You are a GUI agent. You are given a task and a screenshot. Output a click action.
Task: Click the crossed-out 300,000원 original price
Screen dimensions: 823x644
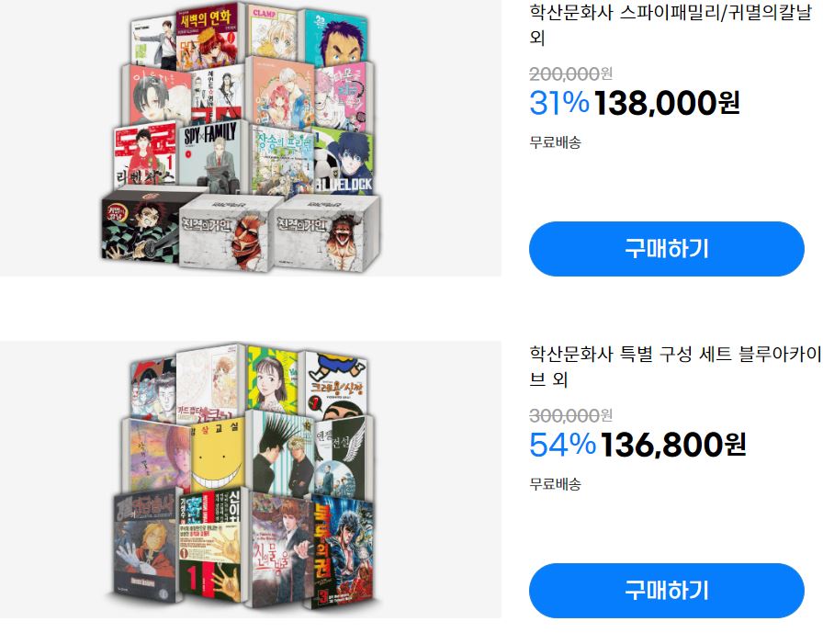pyautogui.click(x=570, y=415)
